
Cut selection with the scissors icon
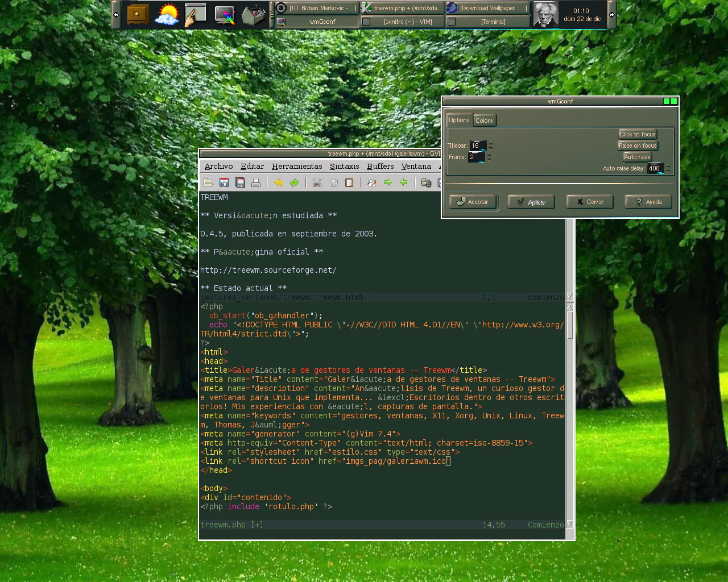pos(317,182)
